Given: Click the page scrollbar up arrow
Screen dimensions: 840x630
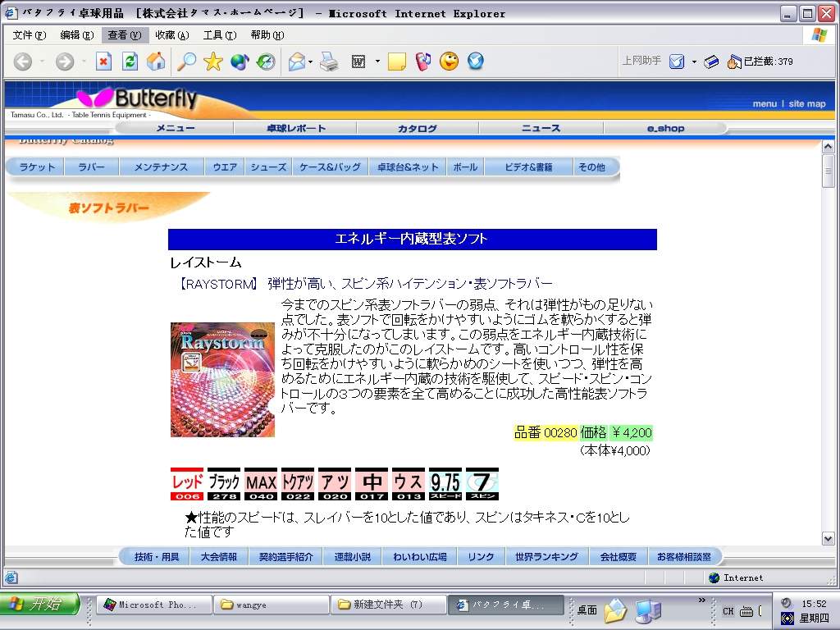Looking at the screenshot, I should (829, 146).
